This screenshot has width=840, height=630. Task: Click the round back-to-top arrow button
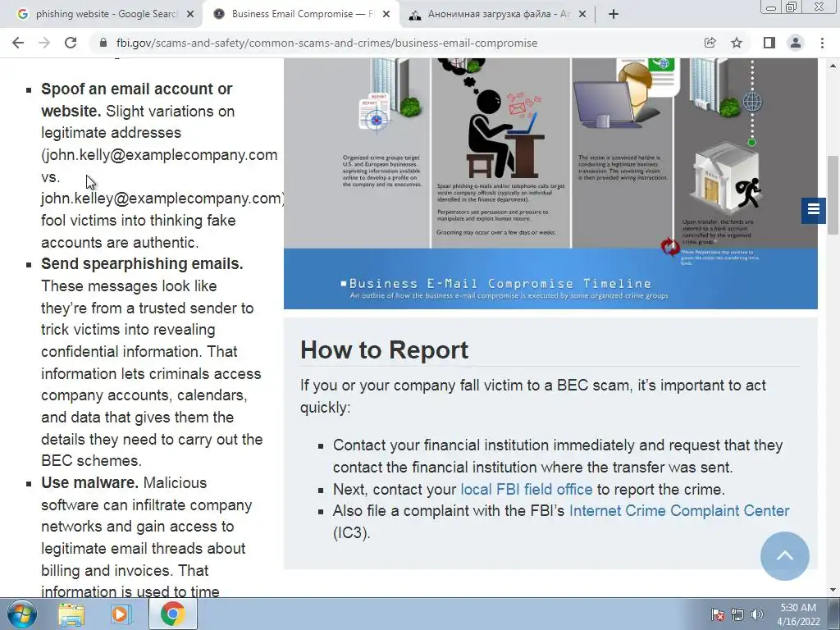coord(785,556)
